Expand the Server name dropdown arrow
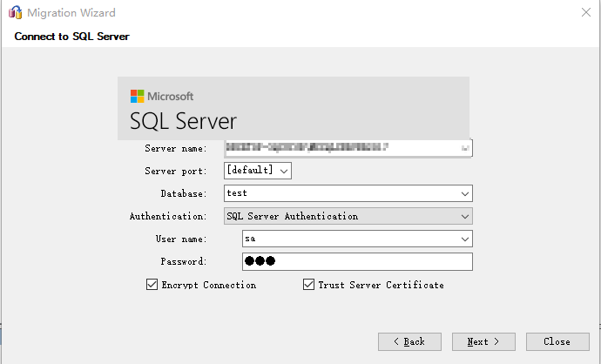Screen dimensions: 601x364 pos(465,148)
